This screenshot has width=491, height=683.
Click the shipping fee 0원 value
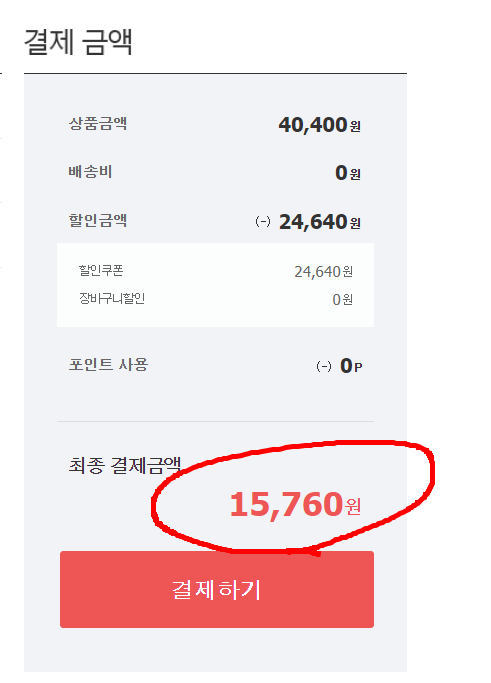click(x=348, y=173)
